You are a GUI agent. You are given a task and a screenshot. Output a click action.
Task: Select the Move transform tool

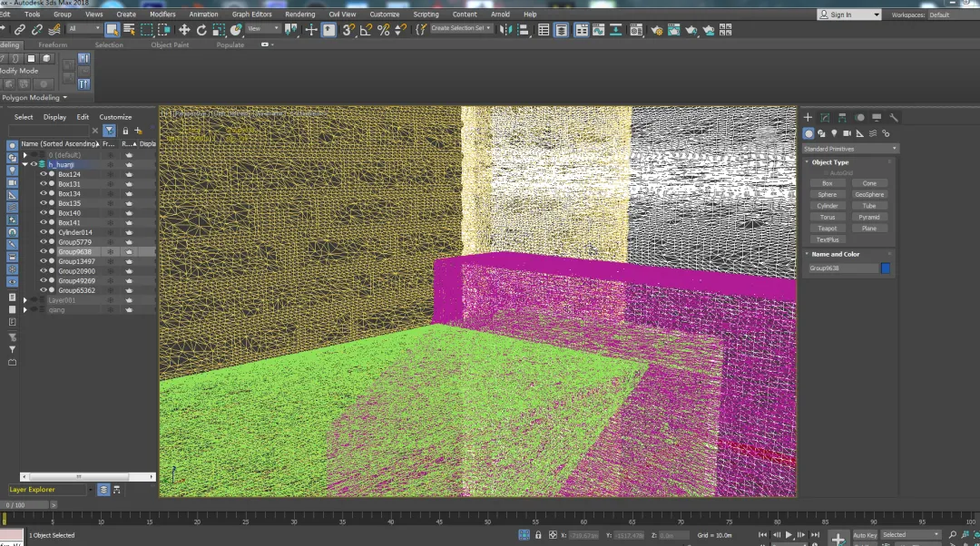tap(184, 30)
